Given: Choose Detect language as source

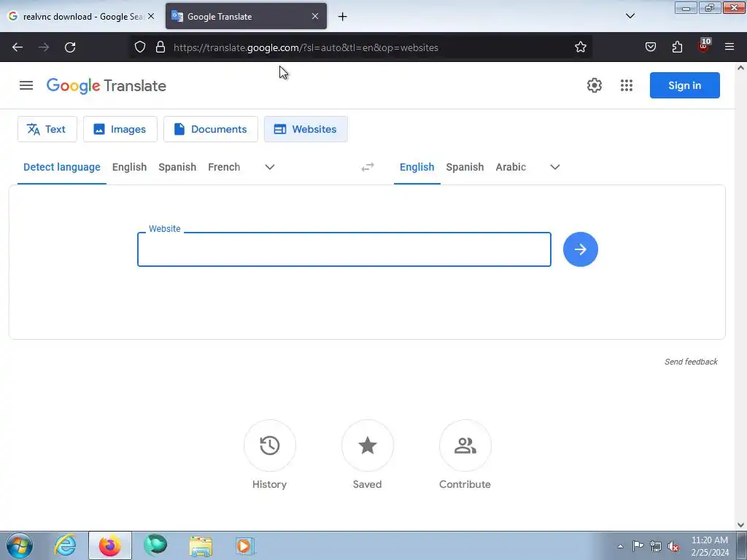Looking at the screenshot, I should (x=62, y=167).
